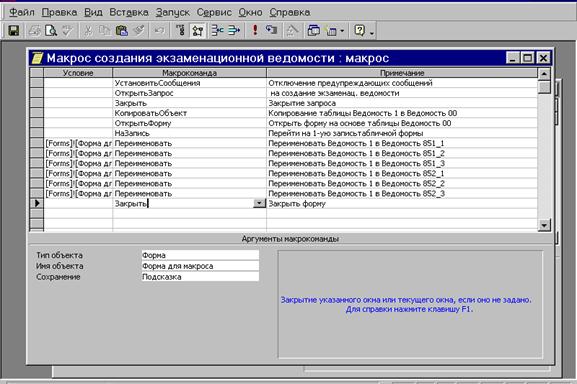577x384 pixels.
Task: Click the Save diskette icon in toolbar
Action: pyautogui.click(x=14, y=31)
